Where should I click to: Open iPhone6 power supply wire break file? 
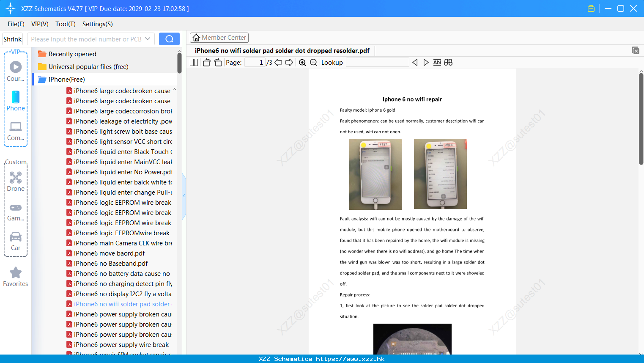click(x=118, y=345)
